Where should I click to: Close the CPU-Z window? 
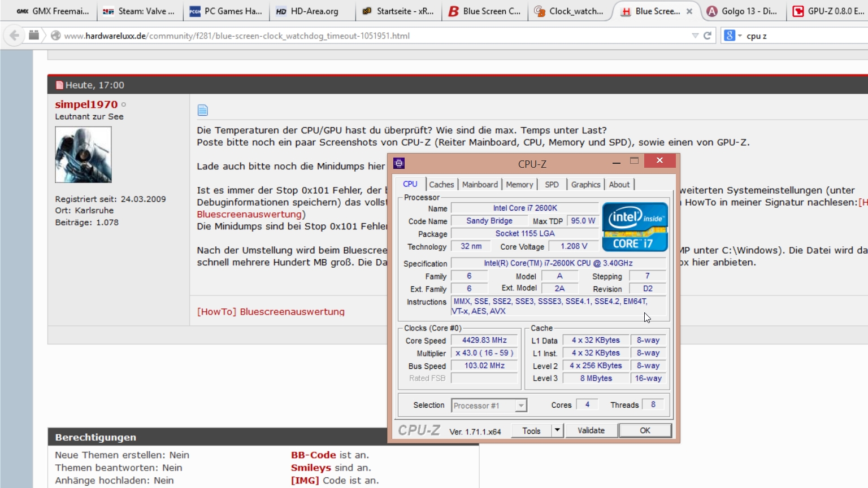tap(659, 161)
